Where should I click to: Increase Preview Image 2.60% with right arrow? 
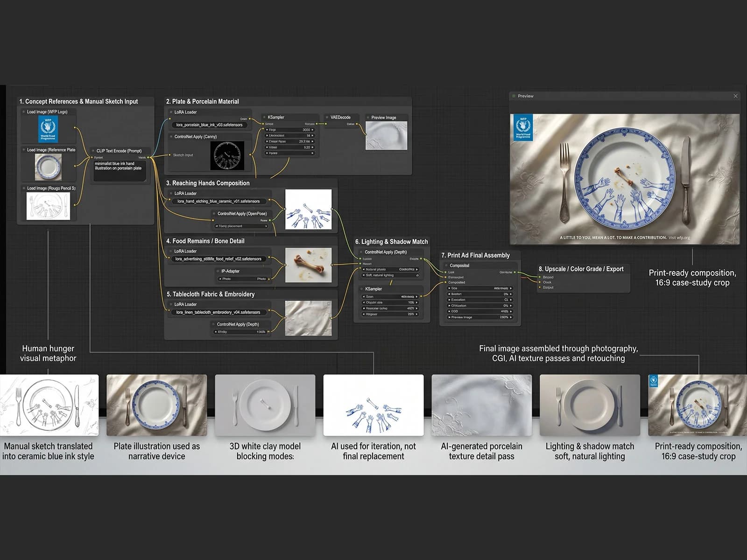pos(511,317)
